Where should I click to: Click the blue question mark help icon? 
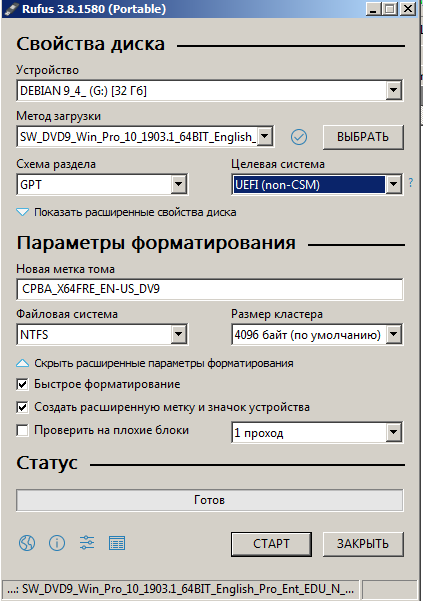(x=411, y=182)
